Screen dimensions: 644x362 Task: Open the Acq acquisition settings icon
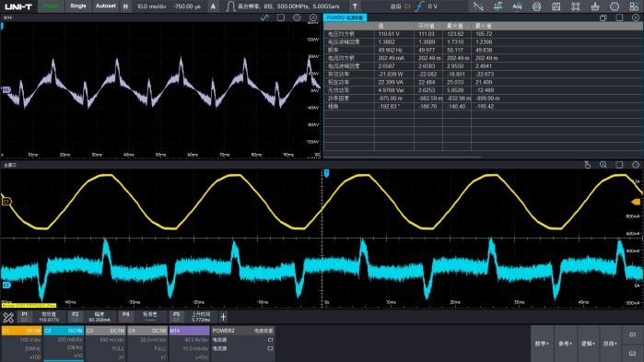pos(517,6)
